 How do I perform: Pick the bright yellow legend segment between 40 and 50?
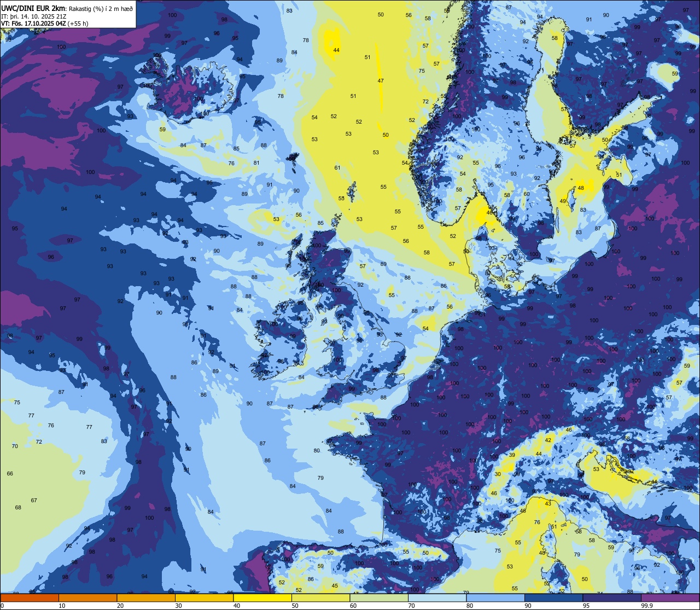(262, 597)
